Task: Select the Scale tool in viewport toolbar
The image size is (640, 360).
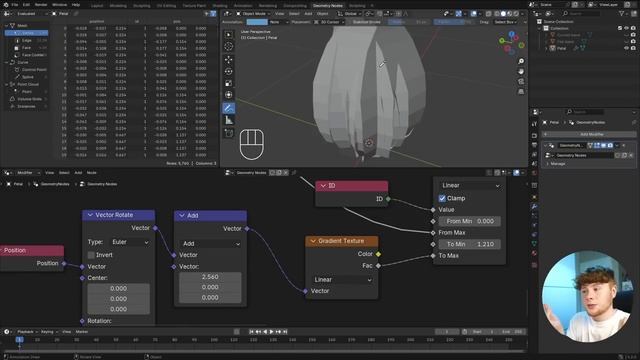Action: (x=229, y=83)
